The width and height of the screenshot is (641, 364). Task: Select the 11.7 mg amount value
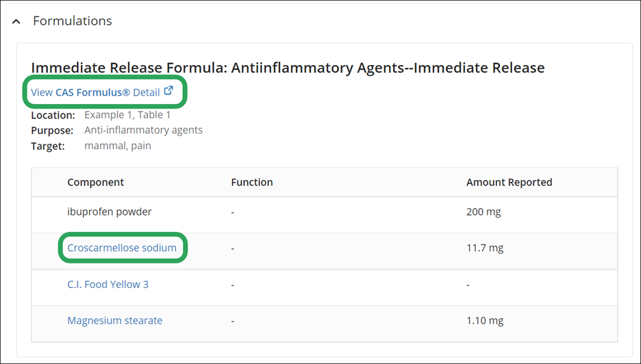click(485, 248)
